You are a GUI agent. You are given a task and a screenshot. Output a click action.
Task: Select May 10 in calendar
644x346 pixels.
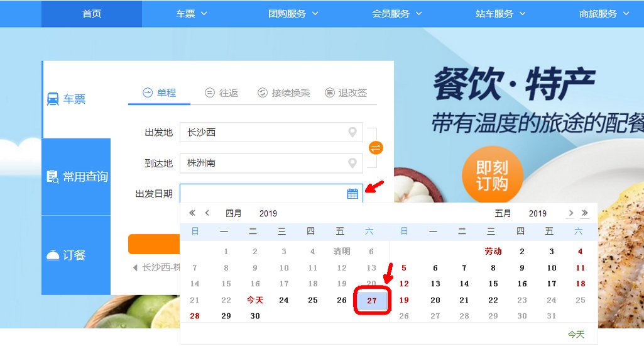click(x=552, y=268)
